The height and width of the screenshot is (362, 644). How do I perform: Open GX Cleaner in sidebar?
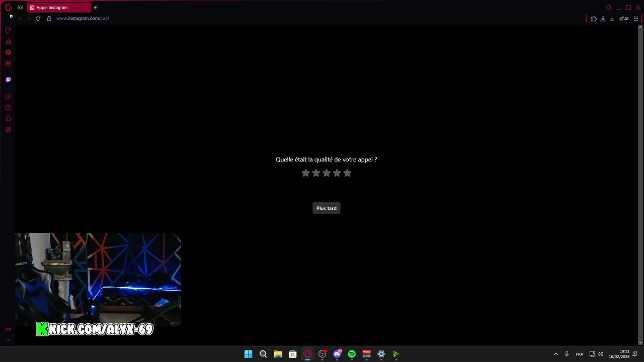8,42
